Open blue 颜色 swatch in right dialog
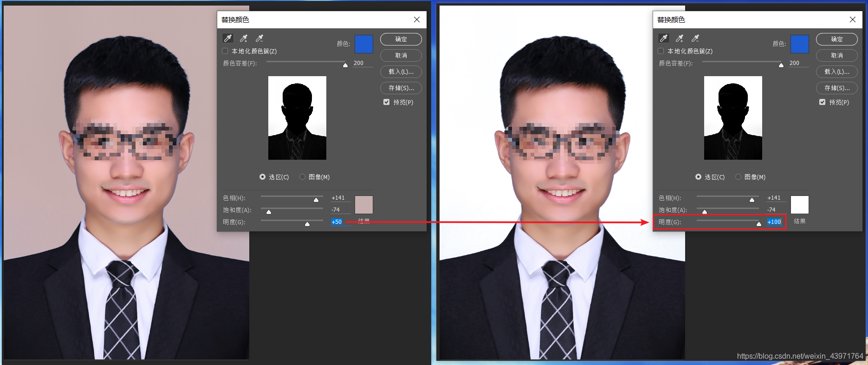The width and height of the screenshot is (868, 365). click(800, 44)
